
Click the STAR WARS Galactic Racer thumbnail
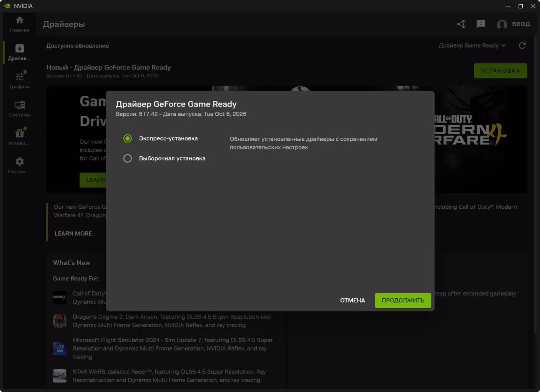pos(60,376)
